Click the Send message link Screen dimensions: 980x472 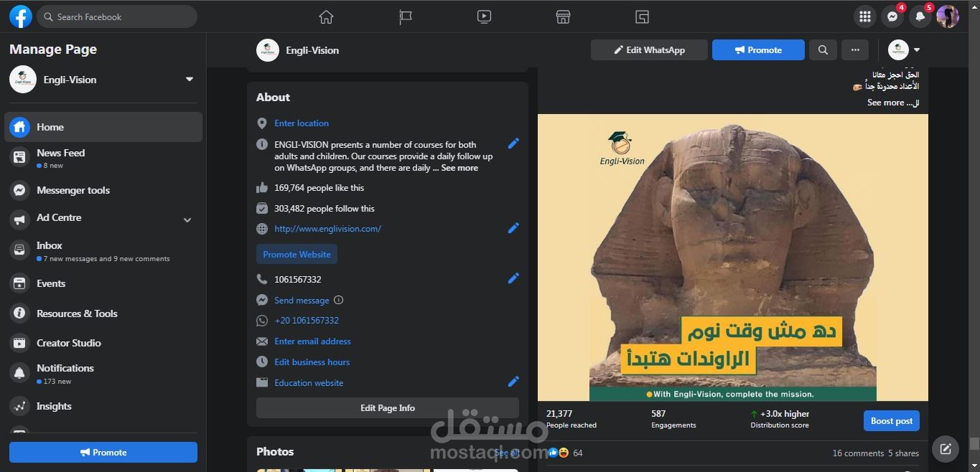(x=302, y=301)
